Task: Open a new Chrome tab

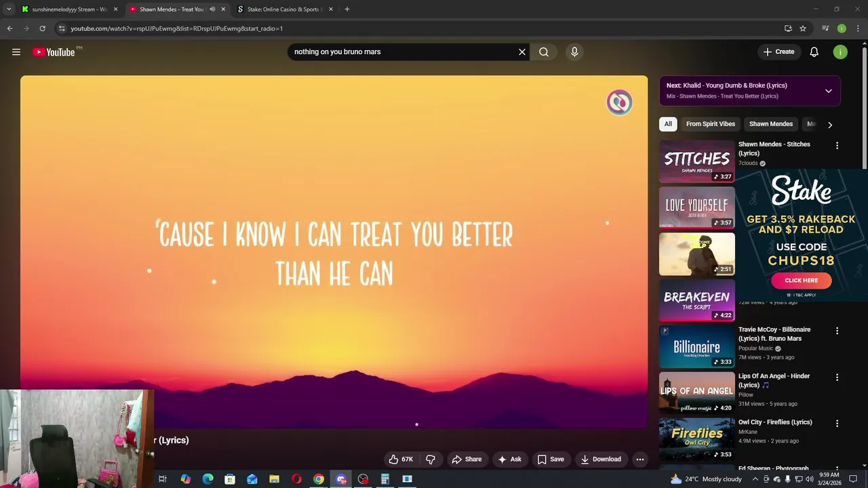Action: point(347,9)
